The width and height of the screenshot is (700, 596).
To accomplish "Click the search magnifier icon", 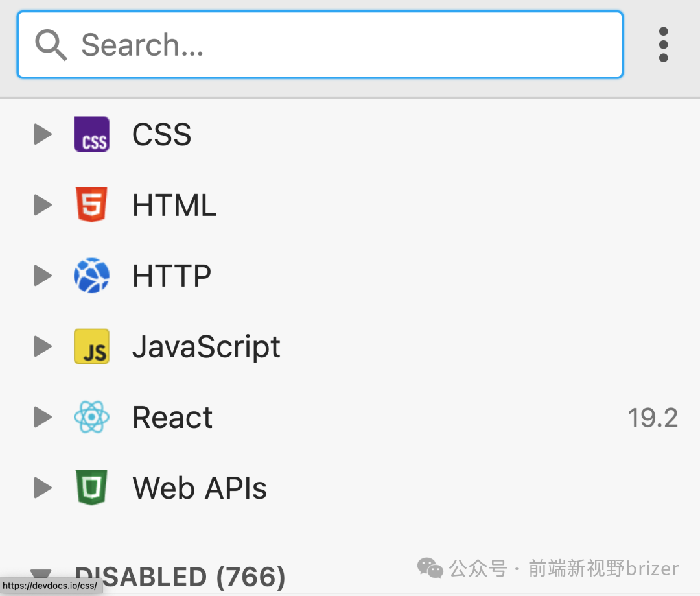I will click(x=51, y=45).
